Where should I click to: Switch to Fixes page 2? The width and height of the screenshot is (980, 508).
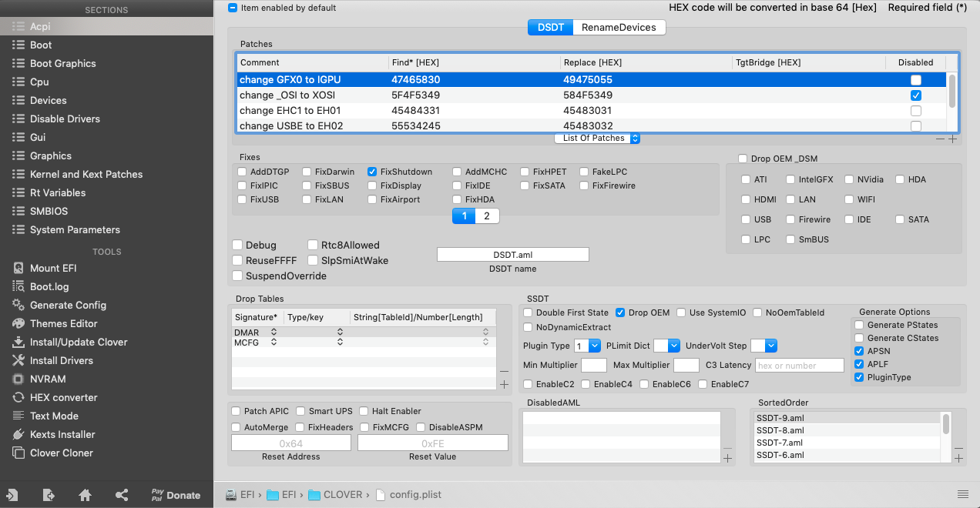pos(487,216)
